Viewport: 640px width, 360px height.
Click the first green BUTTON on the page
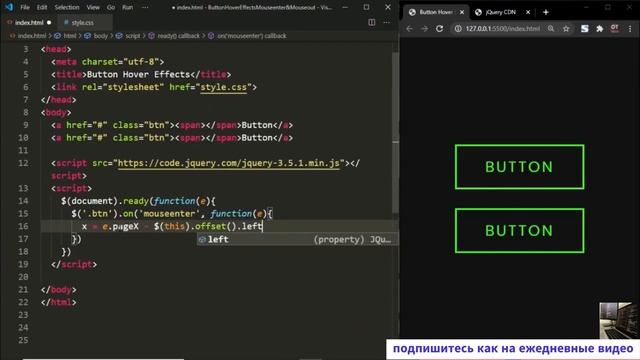[519, 167]
